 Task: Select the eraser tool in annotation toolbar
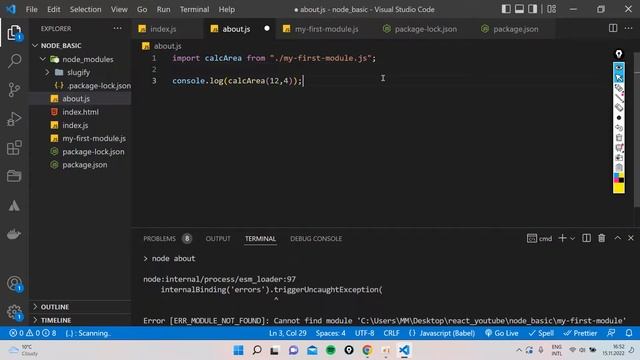click(619, 107)
